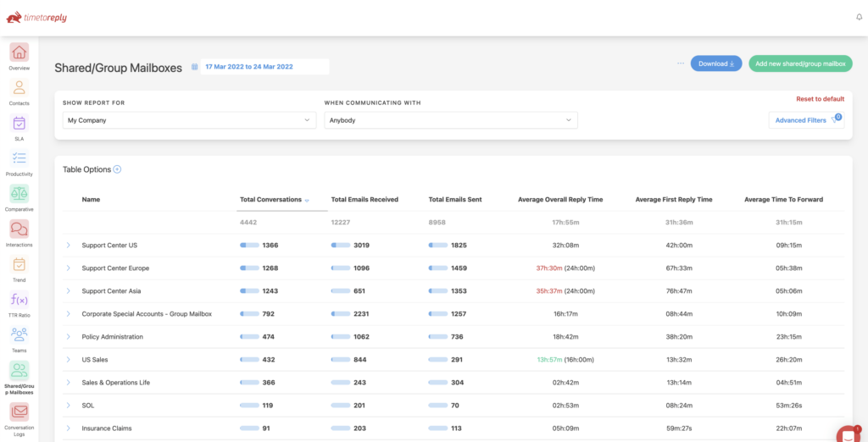Click the green 13h:57m reply time
Screen dimensions: 868x442
pos(549,360)
